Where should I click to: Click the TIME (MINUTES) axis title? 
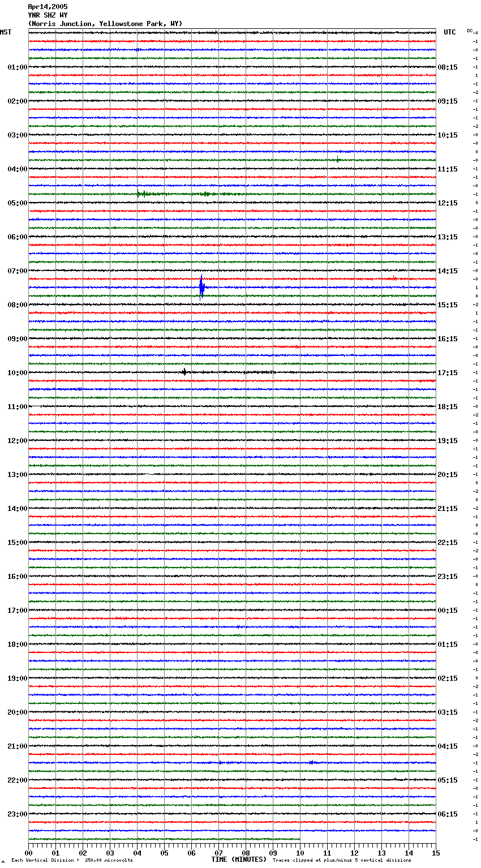(239, 860)
